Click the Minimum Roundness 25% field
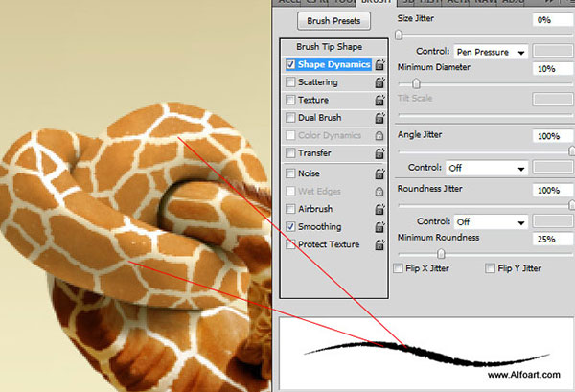Screen dimensions: 575x392 coord(553,239)
